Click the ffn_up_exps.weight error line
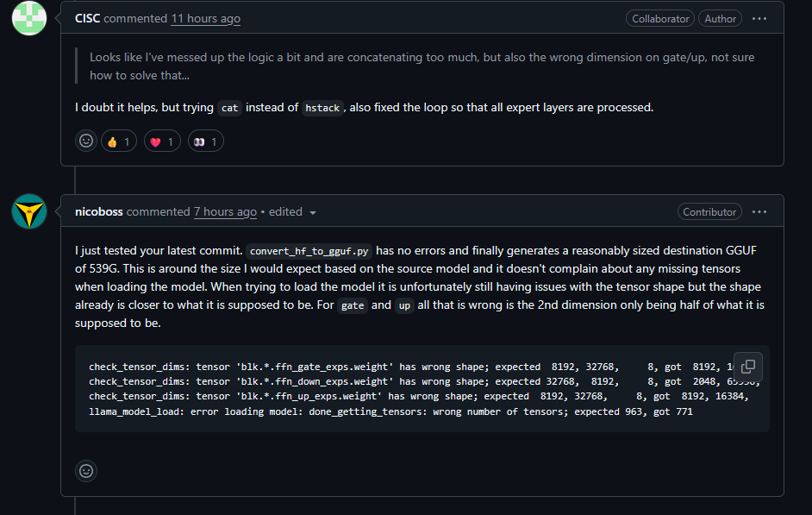The width and height of the screenshot is (812, 515). click(x=418, y=396)
